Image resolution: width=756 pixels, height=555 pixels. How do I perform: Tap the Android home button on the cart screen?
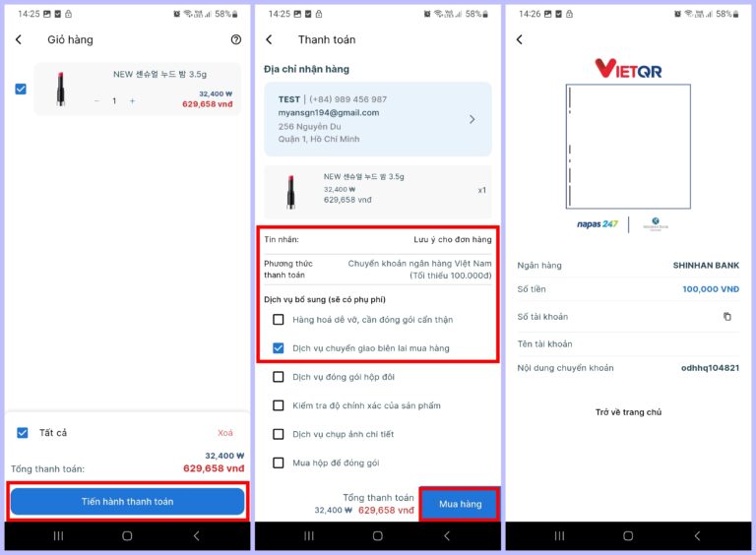click(x=127, y=535)
